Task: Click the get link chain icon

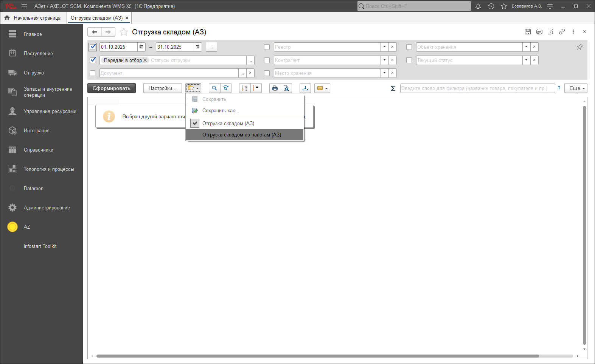Action: [562, 32]
